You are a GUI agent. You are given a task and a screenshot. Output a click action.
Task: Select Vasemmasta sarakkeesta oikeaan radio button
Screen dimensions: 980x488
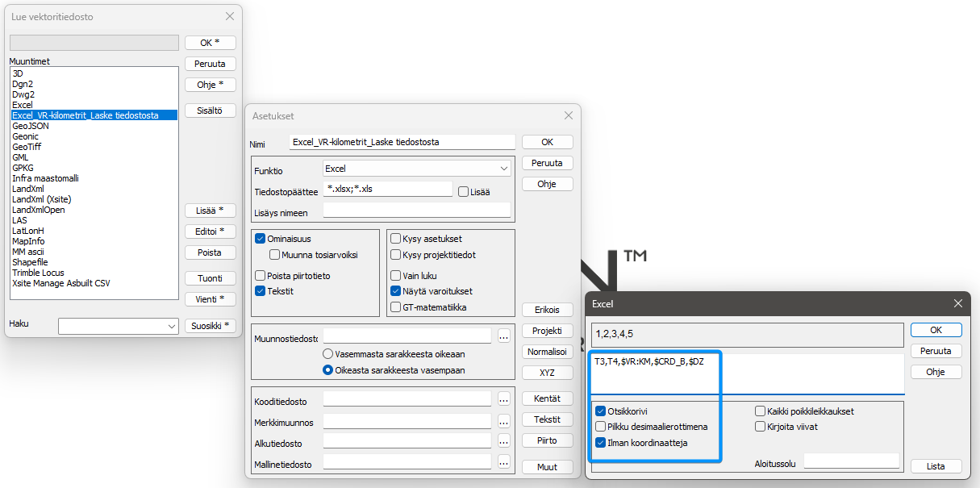pyautogui.click(x=328, y=354)
